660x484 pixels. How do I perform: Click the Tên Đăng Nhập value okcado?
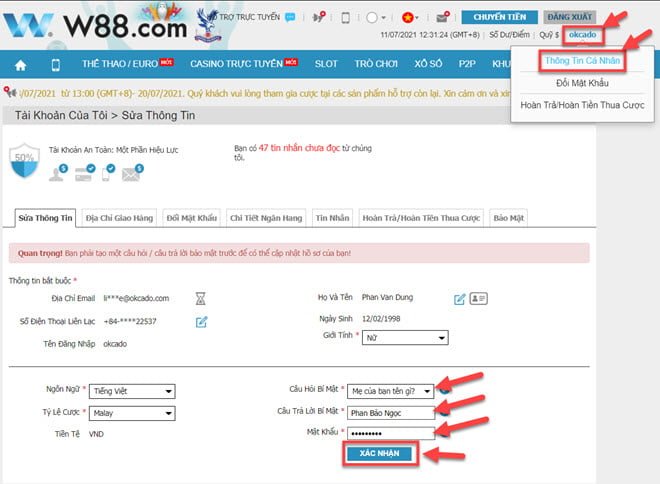(115, 344)
